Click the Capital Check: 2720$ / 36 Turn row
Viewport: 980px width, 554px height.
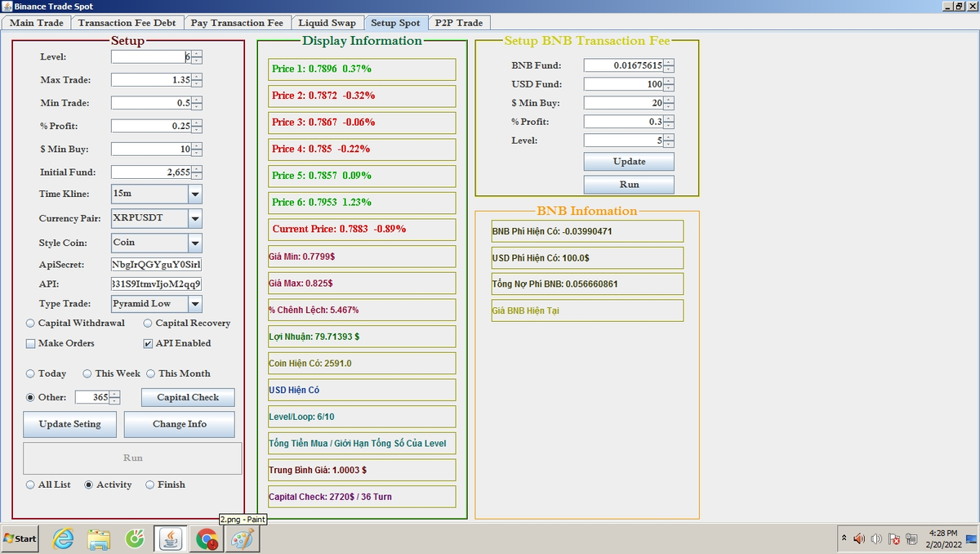[x=362, y=497]
